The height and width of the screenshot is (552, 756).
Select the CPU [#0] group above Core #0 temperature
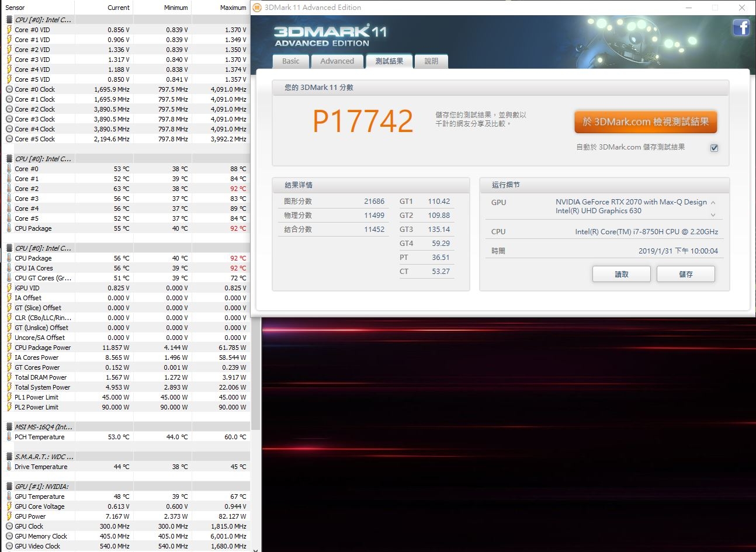point(43,159)
